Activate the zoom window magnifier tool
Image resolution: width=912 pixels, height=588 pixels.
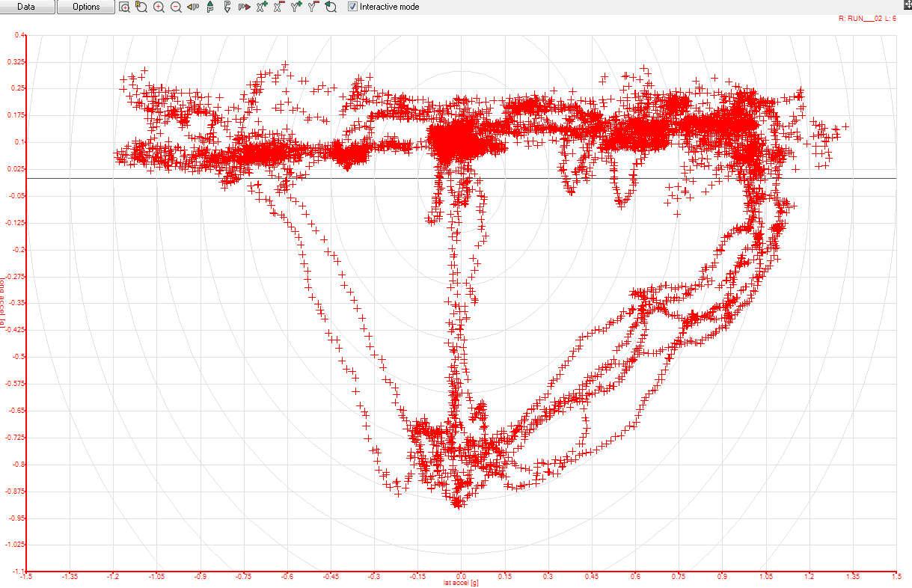coord(125,7)
